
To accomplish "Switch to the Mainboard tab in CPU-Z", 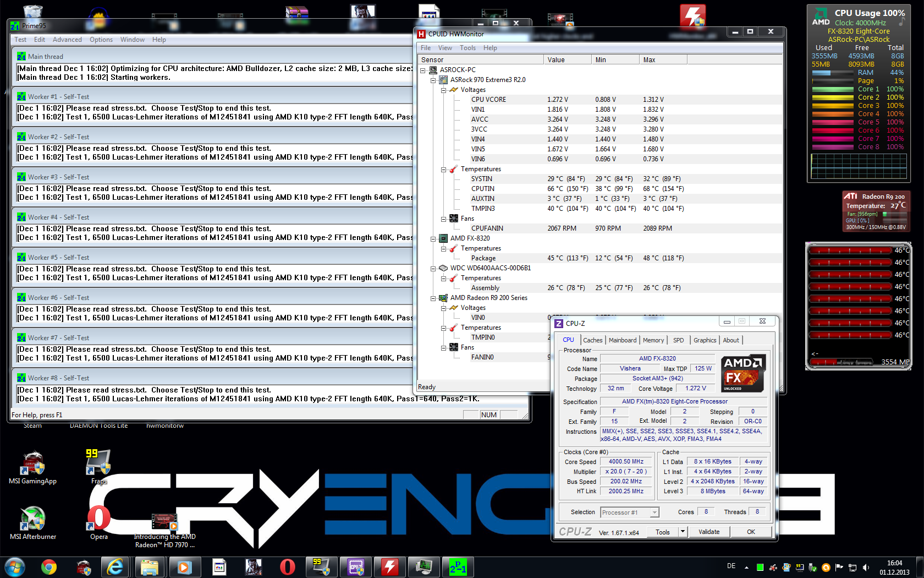I will [623, 340].
